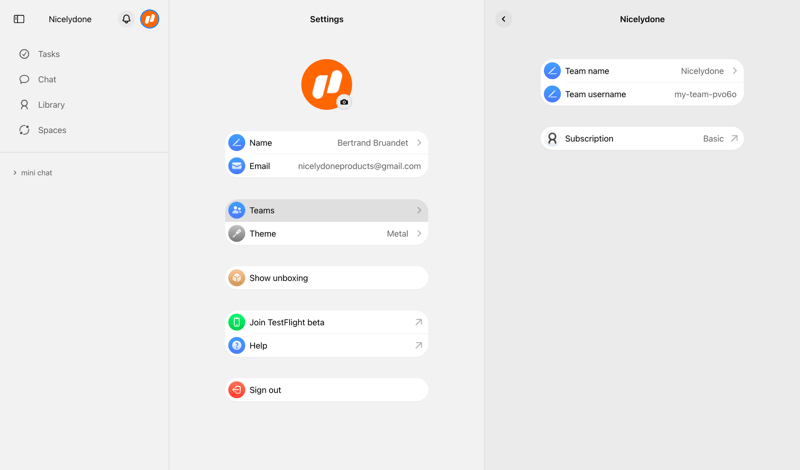Click the Spaces circular icon
The image size is (800, 470).
point(24,130)
